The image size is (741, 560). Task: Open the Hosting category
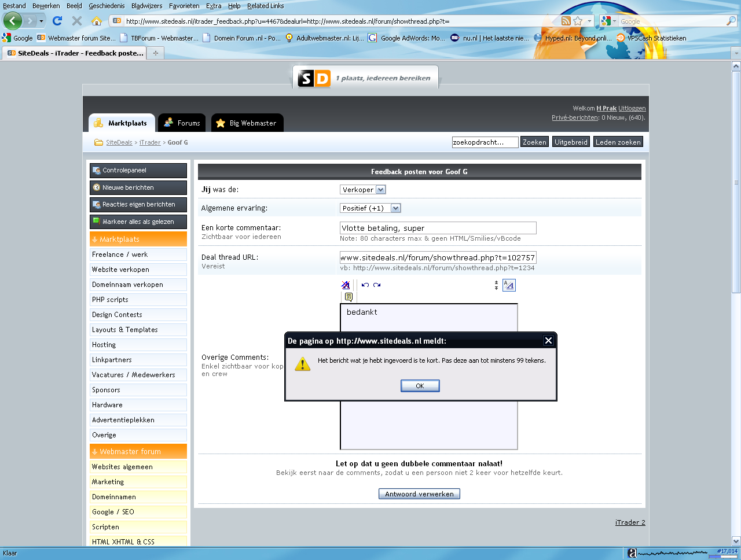point(138,345)
